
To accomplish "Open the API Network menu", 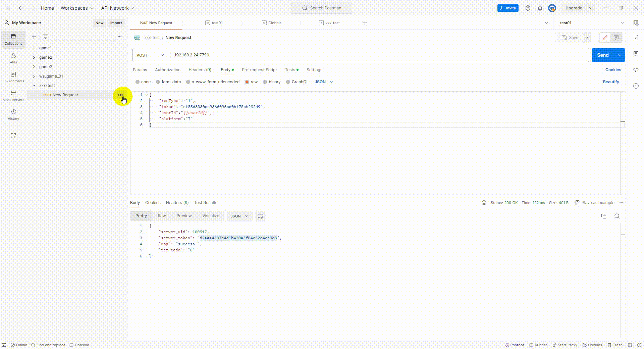I will point(117,8).
